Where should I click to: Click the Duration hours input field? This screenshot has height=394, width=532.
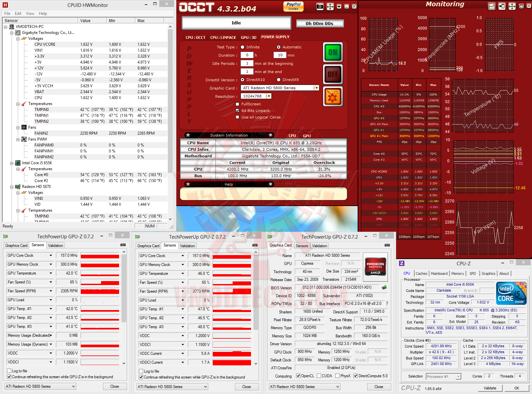click(x=247, y=55)
